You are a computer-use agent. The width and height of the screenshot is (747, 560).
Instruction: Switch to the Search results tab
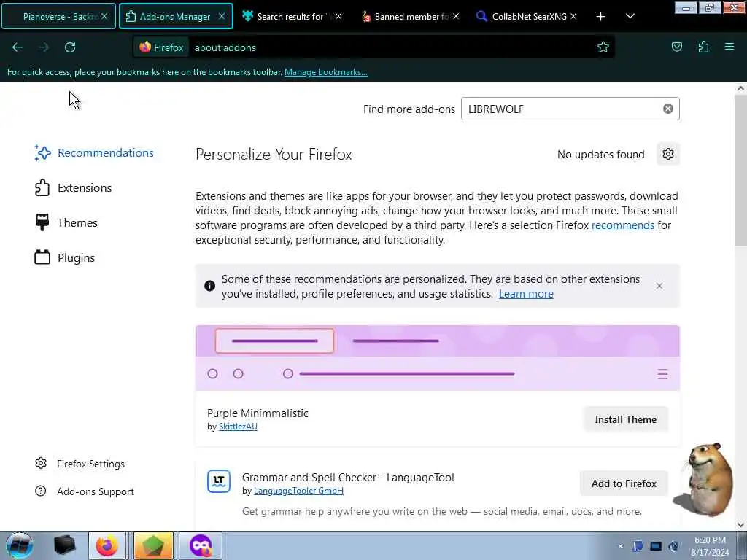coord(291,16)
